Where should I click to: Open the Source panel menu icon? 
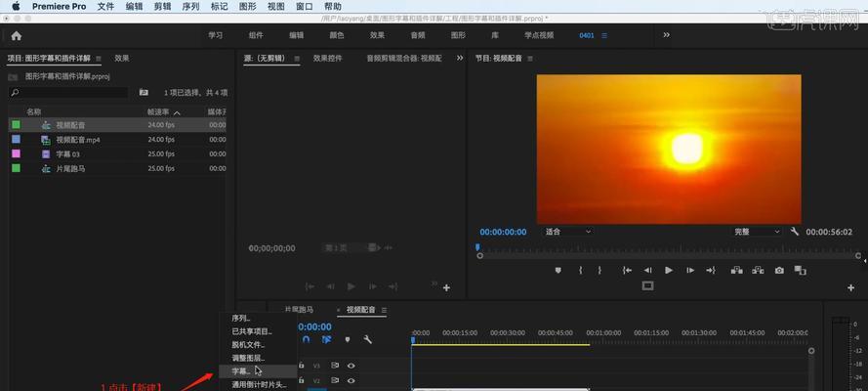point(297,58)
